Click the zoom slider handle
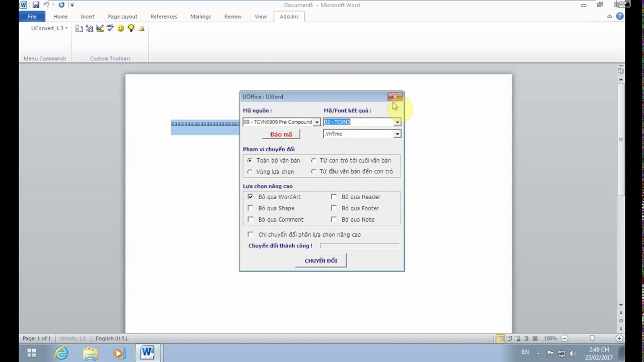Image resolution: width=644 pixels, height=362 pixels. coord(592,338)
